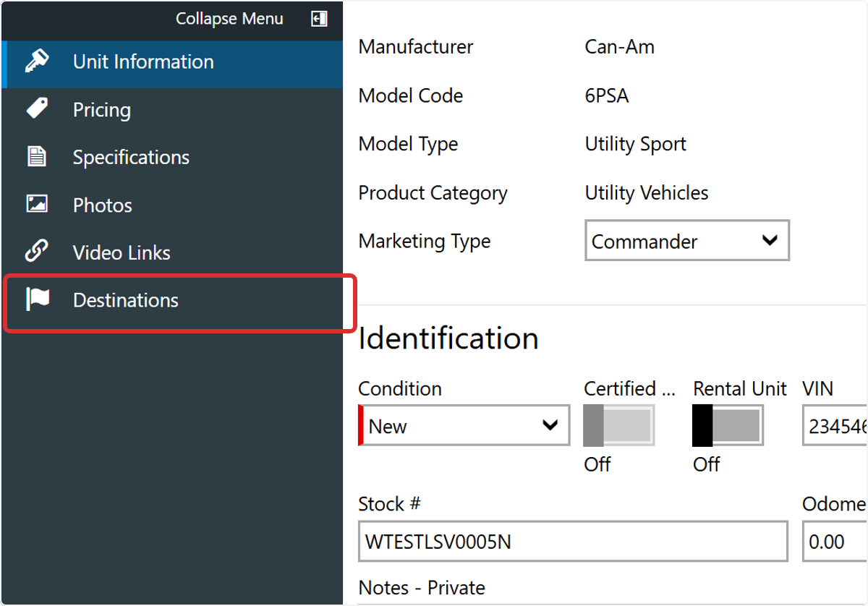Click the chain link icon for Video Links

click(36, 252)
